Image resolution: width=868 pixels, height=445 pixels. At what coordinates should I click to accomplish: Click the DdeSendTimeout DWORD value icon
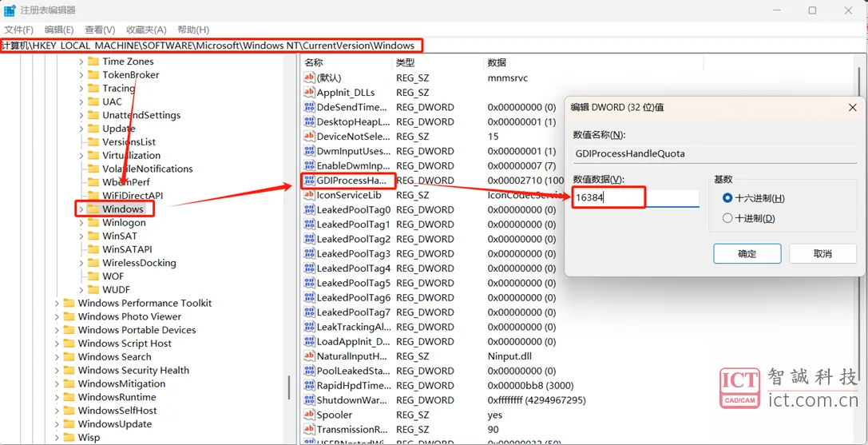310,107
